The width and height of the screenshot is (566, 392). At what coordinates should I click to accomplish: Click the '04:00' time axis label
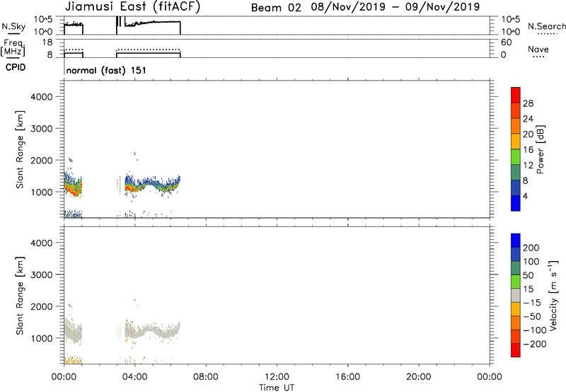[134, 377]
